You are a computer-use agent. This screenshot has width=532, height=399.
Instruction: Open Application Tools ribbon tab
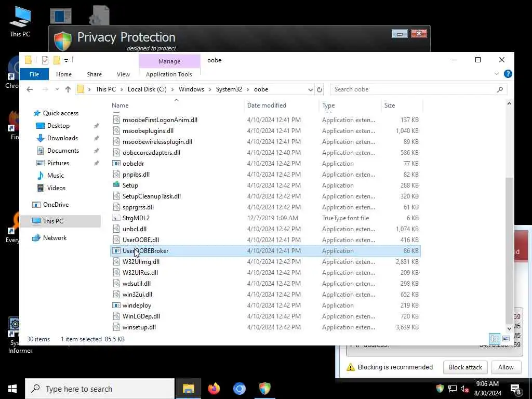pos(169,74)
